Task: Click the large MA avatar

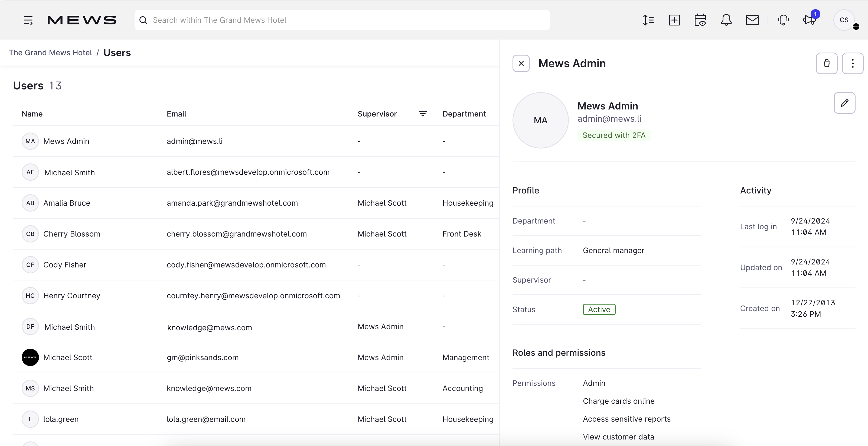Action: click(x=540, y=120)
